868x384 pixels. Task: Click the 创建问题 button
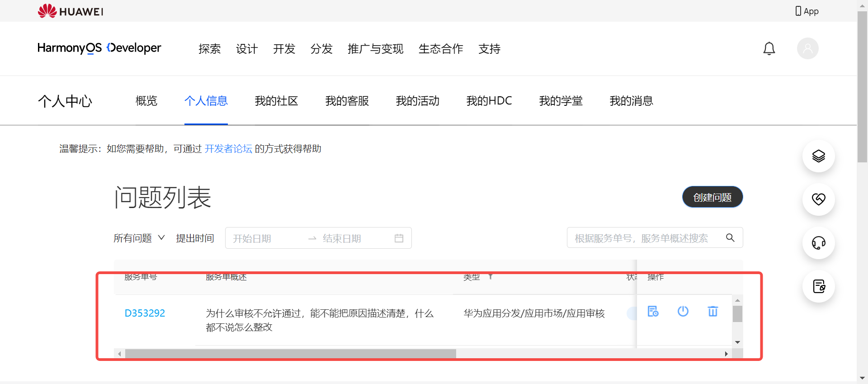pos(712,197)
